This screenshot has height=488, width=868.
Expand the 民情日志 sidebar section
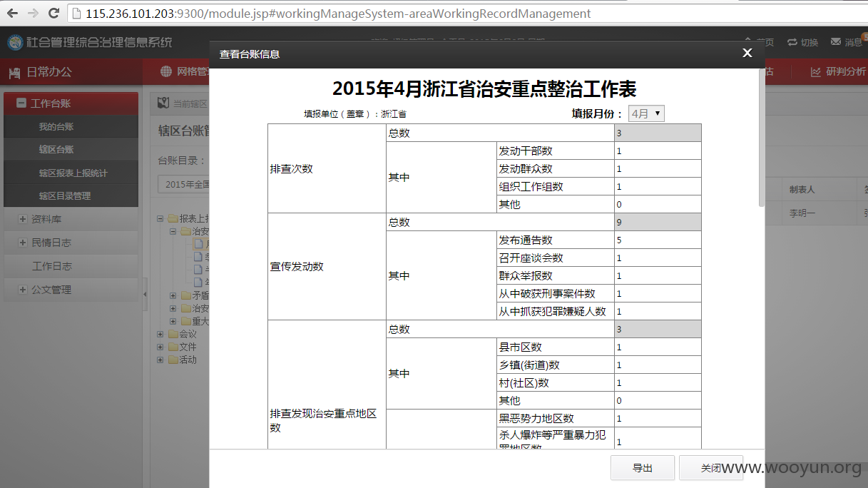pyautogui.click(x=23, y=243)
